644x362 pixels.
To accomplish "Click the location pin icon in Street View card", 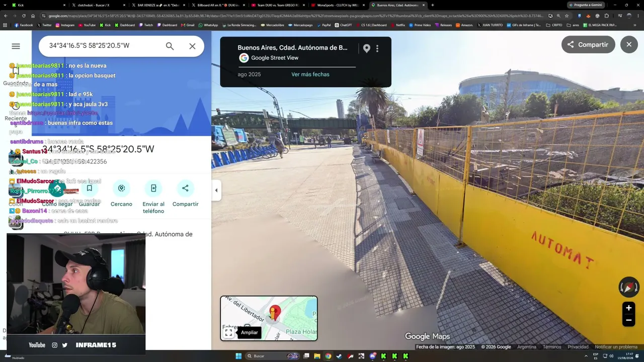I will pyautogui.click(x=366, y=48).
